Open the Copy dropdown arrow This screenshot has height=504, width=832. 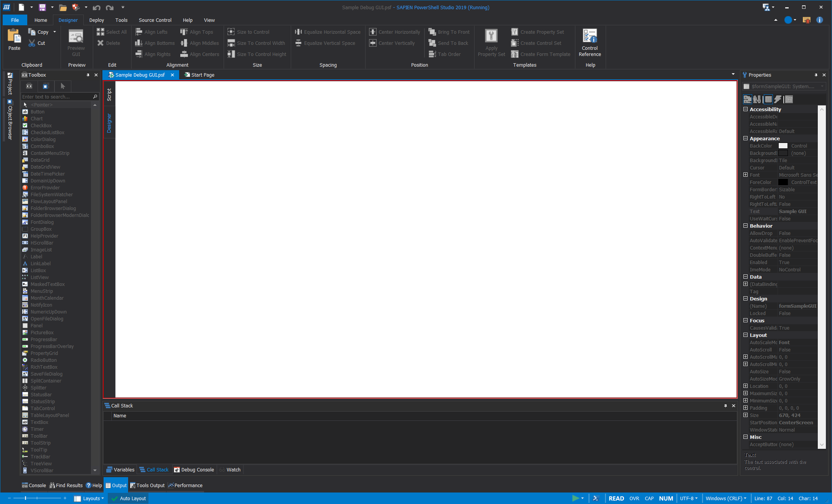(54, 32)
